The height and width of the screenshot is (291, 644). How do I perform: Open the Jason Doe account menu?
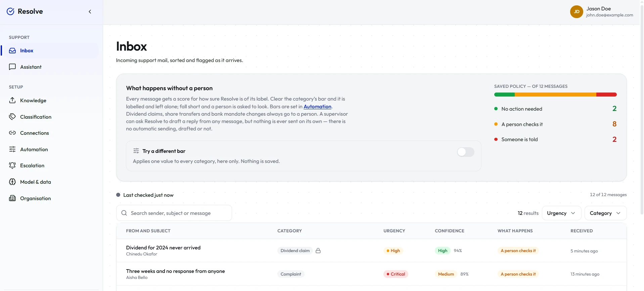point(602,12)
